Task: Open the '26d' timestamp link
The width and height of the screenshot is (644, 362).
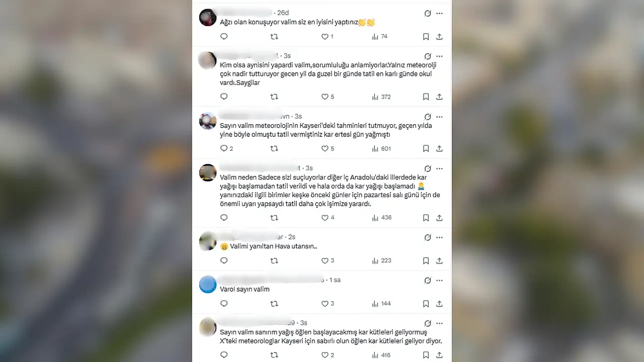Action: pos(283,13)
